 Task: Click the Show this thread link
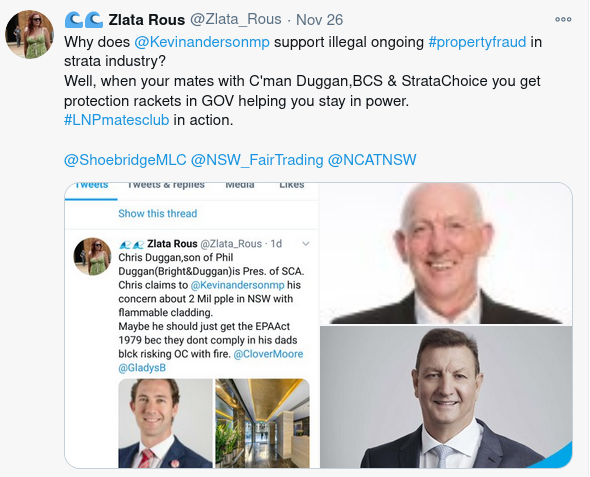(158, 213)
